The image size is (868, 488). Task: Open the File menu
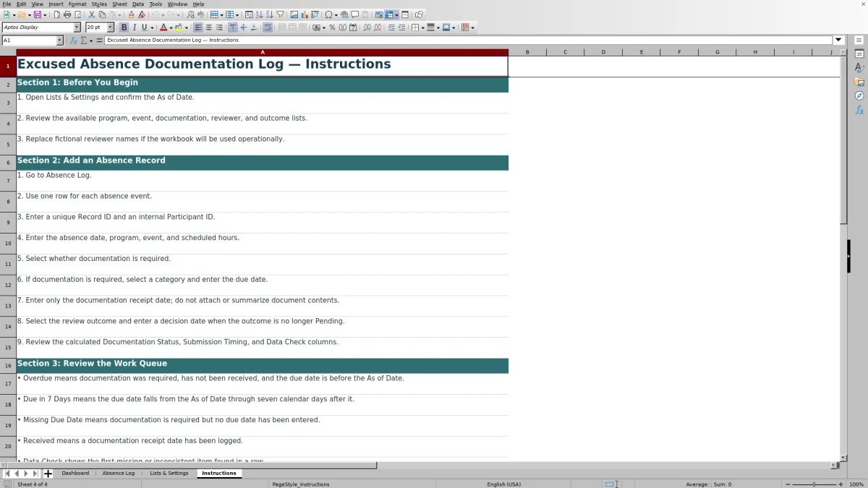click(7, 4)
